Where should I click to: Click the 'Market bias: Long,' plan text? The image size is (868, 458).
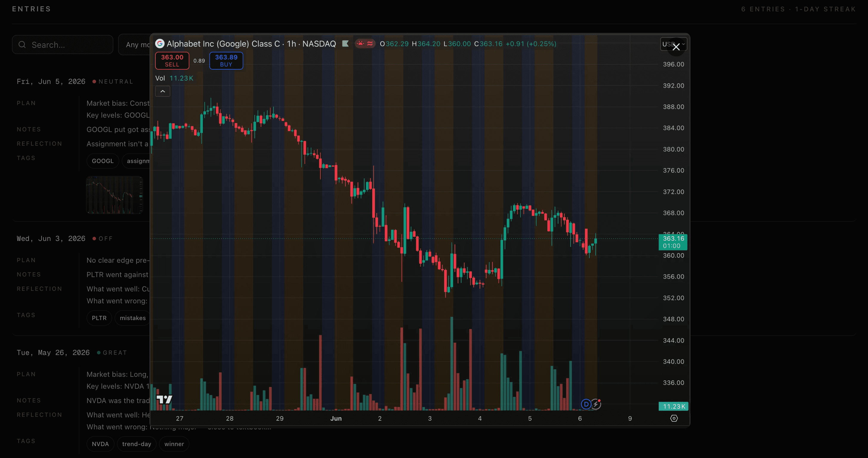pyautogui.click(x=118, y=374)
